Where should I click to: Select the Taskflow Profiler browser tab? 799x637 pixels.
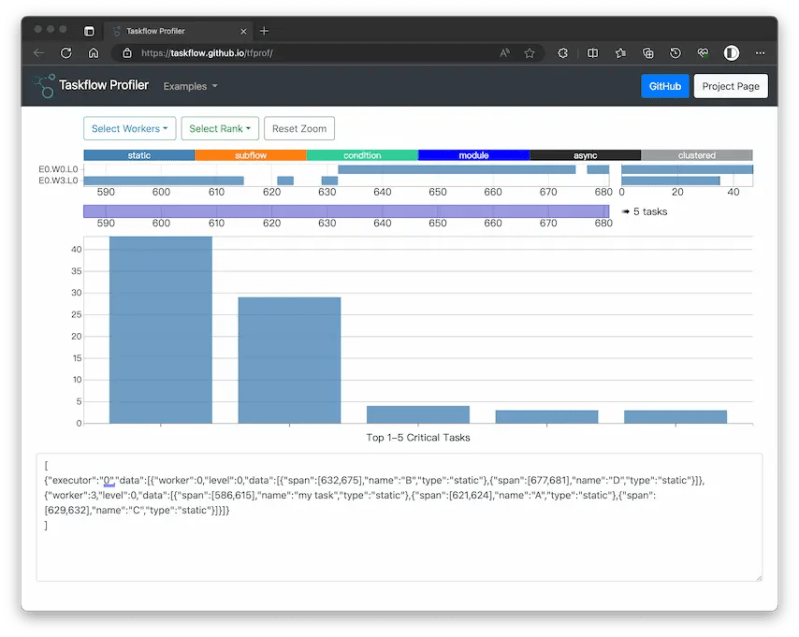tap(177, 31)
